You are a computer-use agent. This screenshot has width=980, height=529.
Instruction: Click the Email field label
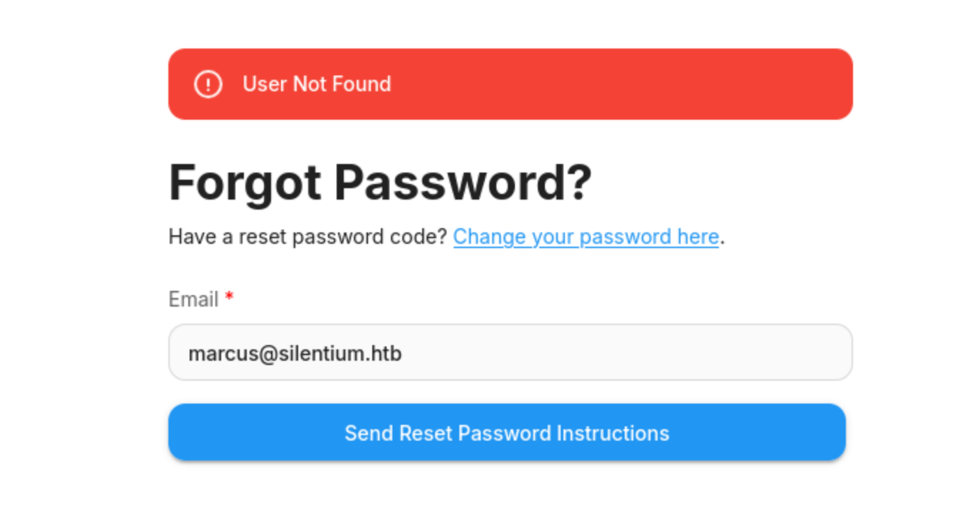pyautogui.click(x=193, y=299)
